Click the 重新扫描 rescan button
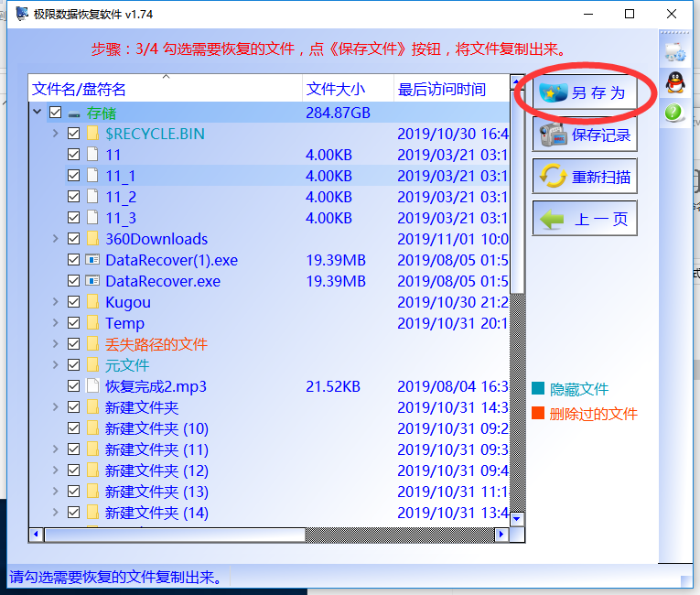700x595 pixels. 585,177
